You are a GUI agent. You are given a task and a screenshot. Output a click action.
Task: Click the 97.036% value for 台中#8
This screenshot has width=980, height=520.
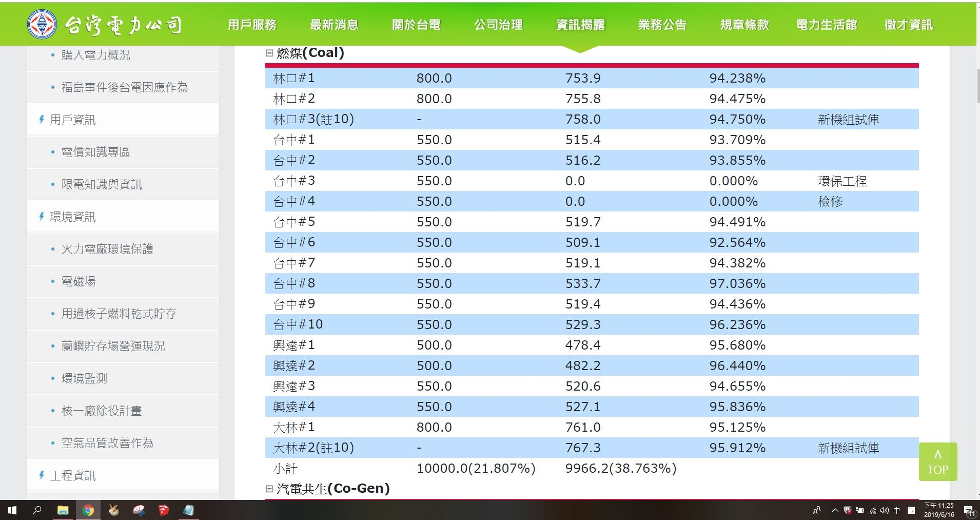[737, 283]
